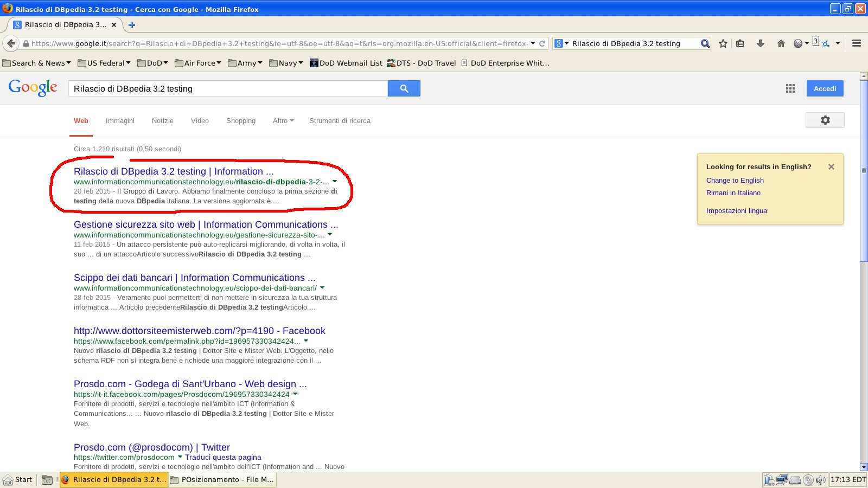Select the Rilascio di DBpedia browser tab
The height and width of the screenshot is (488, 868).
pos(65,24)
